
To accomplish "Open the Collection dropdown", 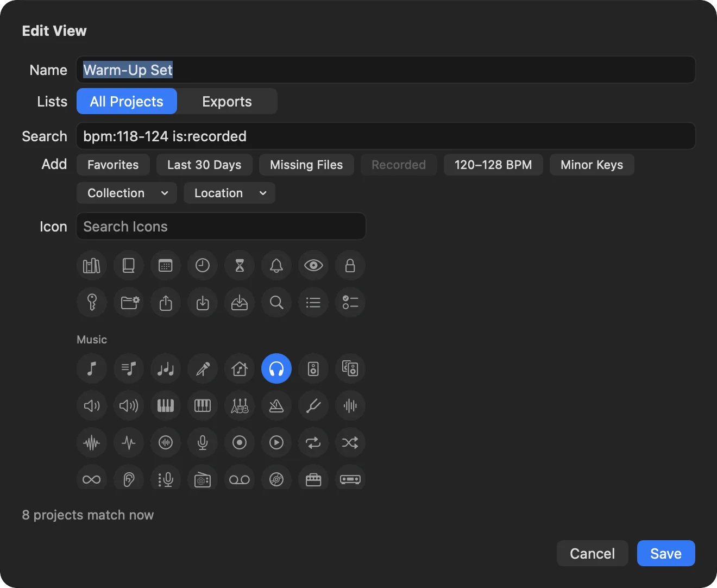I will pyautogui.click(x=127, y=193).
